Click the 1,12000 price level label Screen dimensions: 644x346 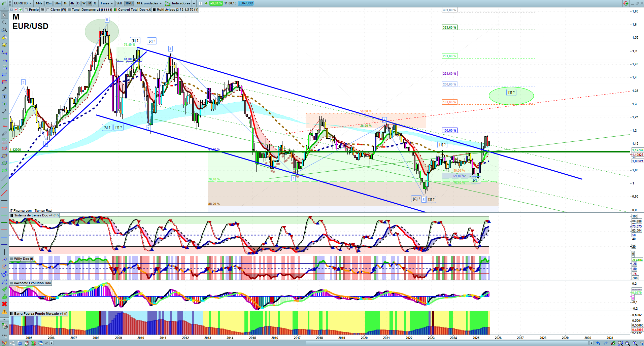tap(15, 150)
